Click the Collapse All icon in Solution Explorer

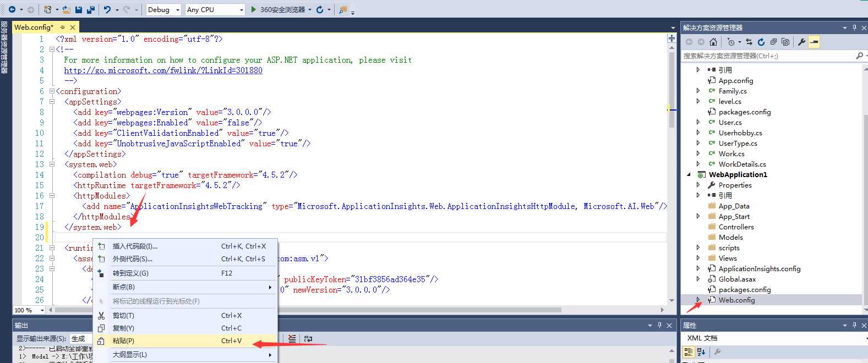(773, 42)
